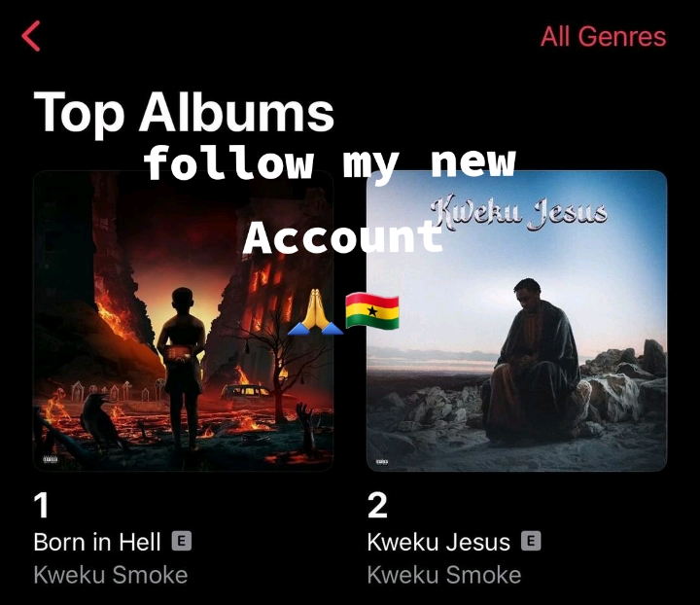Click the explicit badge beside Kweku Jesus
This screenshot has height=605, width=700.
[531, 541]
